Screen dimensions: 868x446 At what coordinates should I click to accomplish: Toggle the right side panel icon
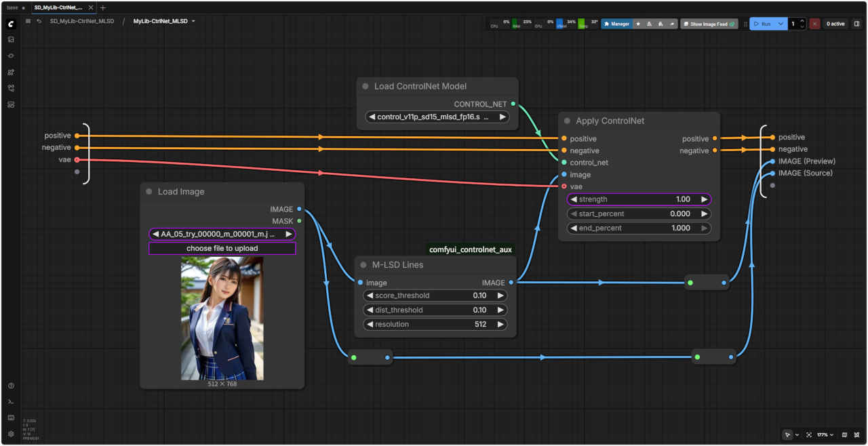[856, 24]
